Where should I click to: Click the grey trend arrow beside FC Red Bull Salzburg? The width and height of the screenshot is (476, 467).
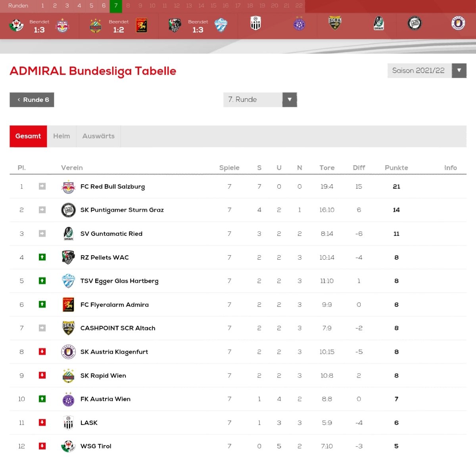42,186
